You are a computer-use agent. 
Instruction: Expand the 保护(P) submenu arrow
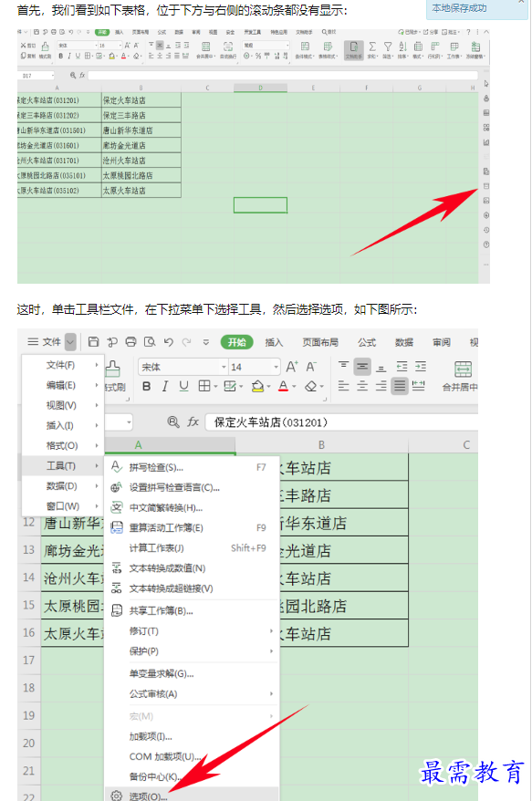tap(271, 650)
